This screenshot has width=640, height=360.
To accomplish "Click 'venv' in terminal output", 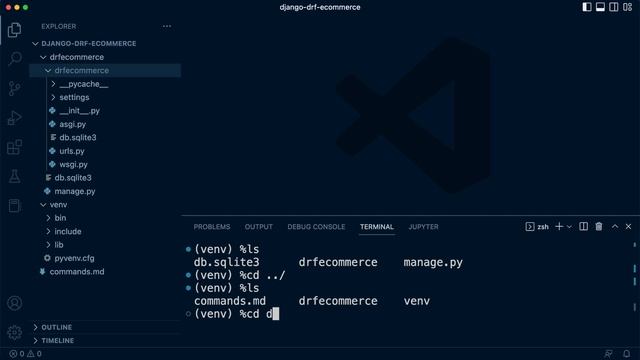I will 417,301.
